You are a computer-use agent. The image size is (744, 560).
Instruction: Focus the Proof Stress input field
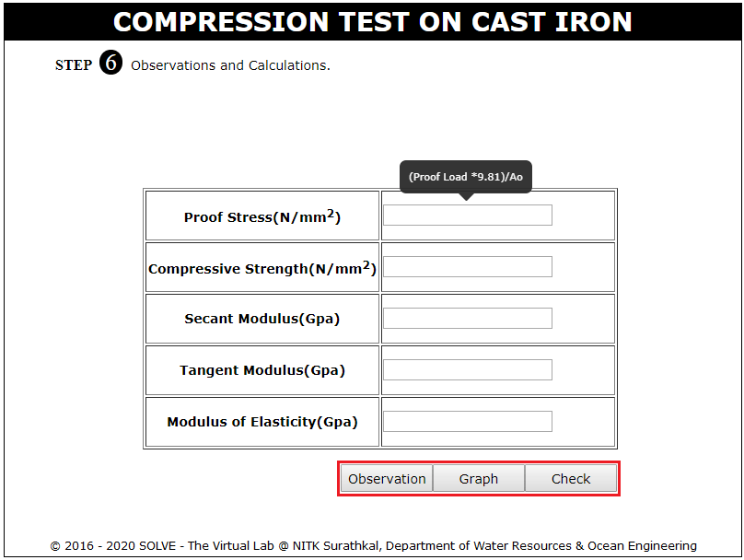click(x=467, y=216)
